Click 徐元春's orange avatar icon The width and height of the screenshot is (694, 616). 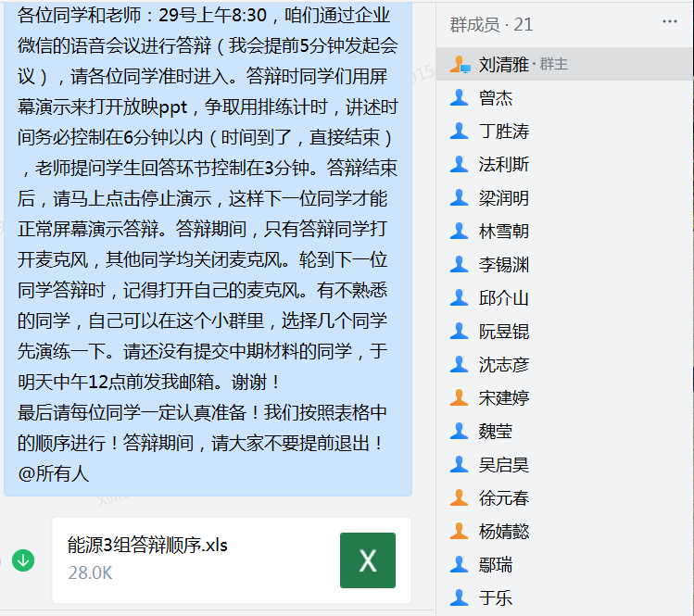[x=459, y=497]
